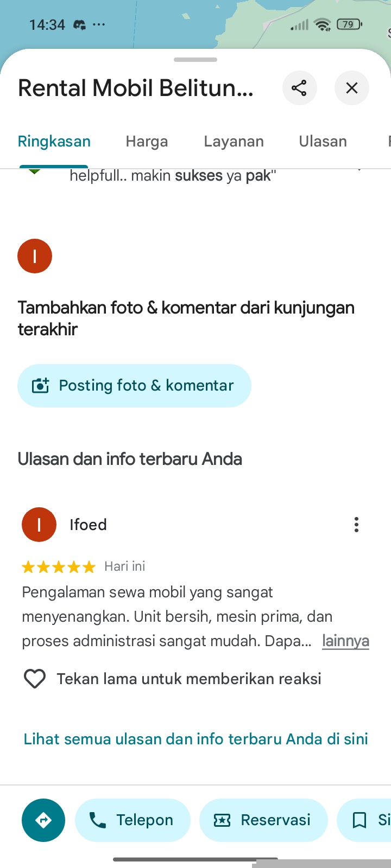Tap the bookmark save icon chip
Screen dimensions: 391x868
click(x=363, y=820)
